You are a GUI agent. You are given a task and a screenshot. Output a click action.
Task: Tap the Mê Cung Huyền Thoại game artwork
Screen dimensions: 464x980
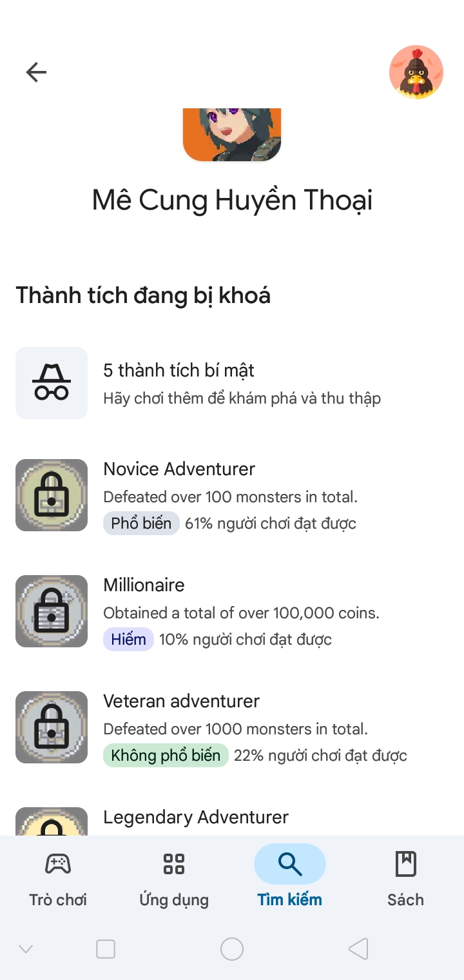232,135
